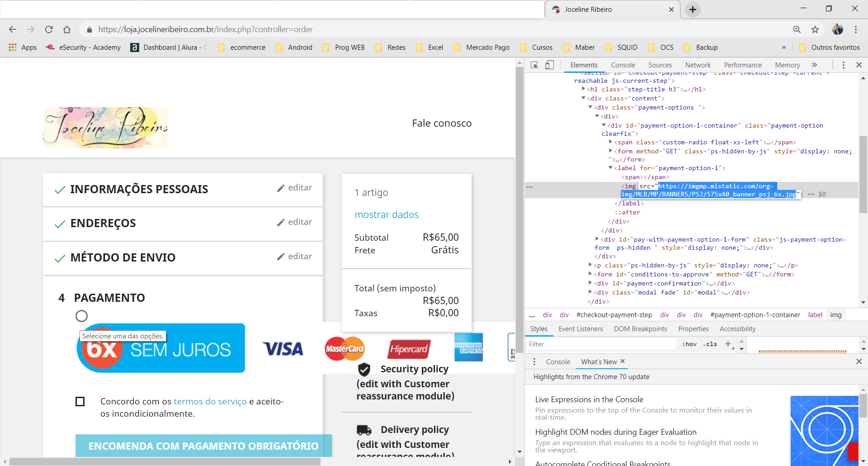Click the Elements panel vertical scrollbar

pos(863,174)
